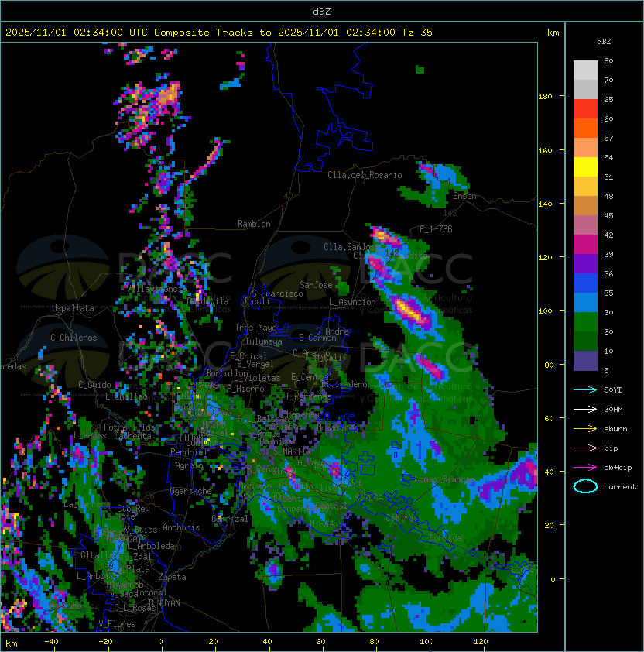Select the purple 39 dBZ color swatch

(585, 264)
